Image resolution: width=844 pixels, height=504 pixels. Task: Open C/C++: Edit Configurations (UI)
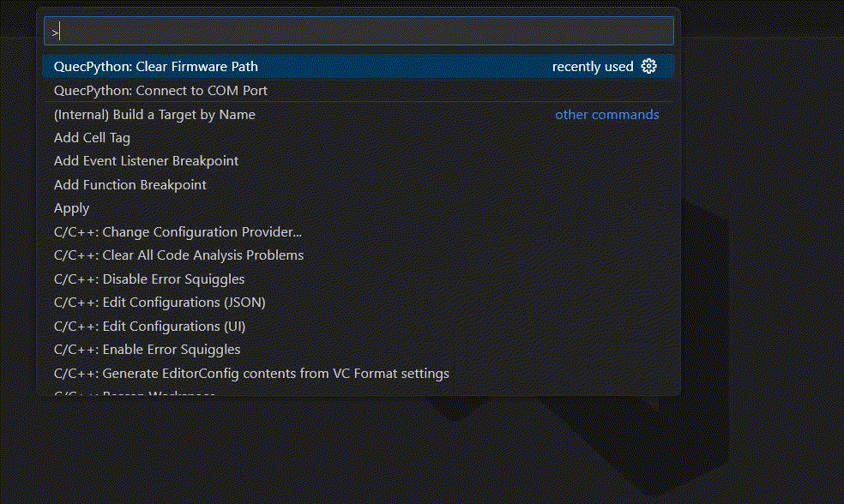tap(359, 326)
